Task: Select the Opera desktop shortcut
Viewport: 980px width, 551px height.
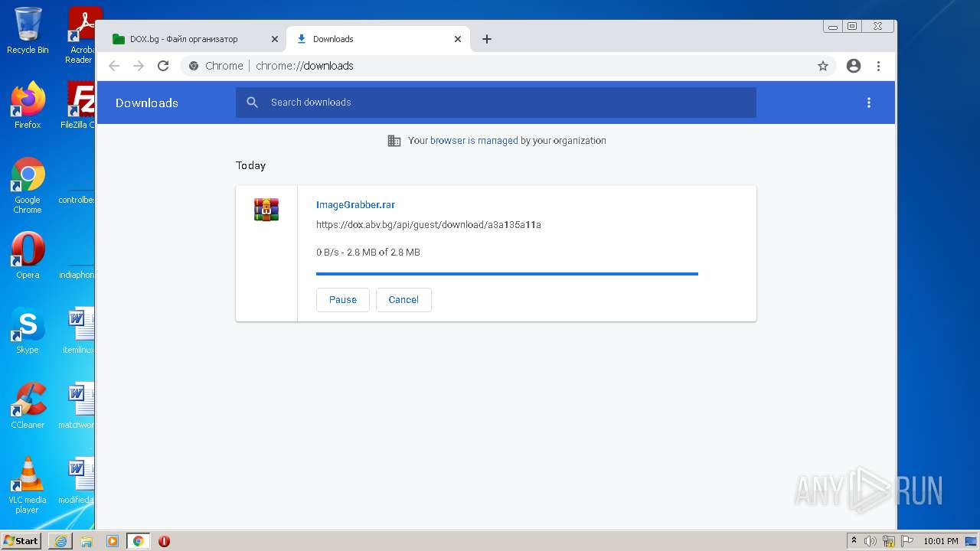Action: (x=28, y=256)
